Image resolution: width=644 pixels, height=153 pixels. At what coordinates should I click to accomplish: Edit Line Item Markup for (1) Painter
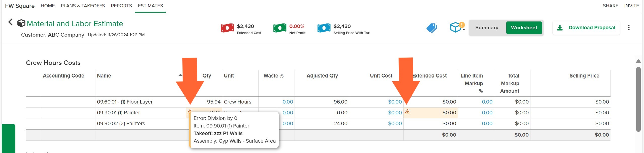[x=476, y=113]
